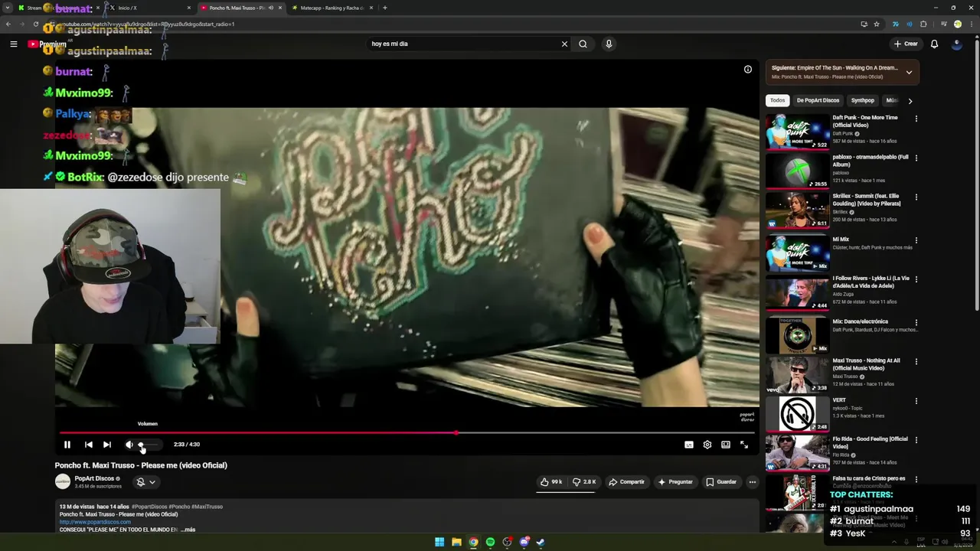Start voice search with the microphone
Viewport: 980px width, 551px height.
pos(609,44)
